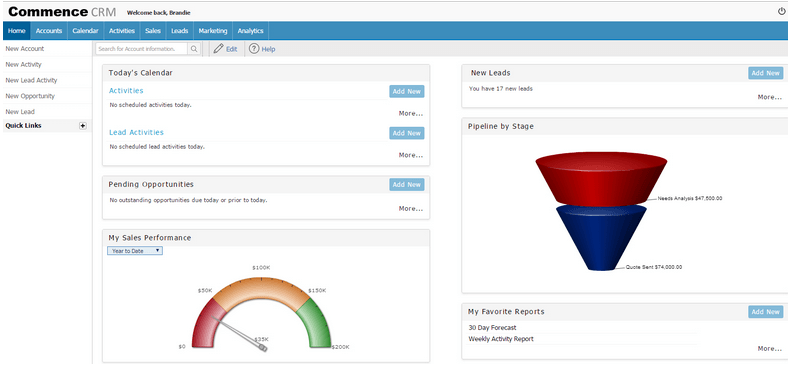
Task: Click New Opportunity in sidebar
Action: tap(30, 96)
